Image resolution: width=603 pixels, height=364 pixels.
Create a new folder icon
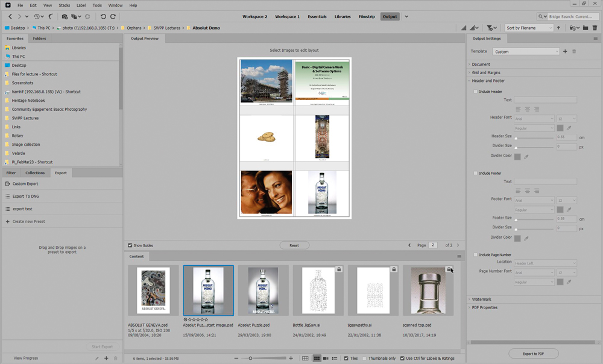586,28
